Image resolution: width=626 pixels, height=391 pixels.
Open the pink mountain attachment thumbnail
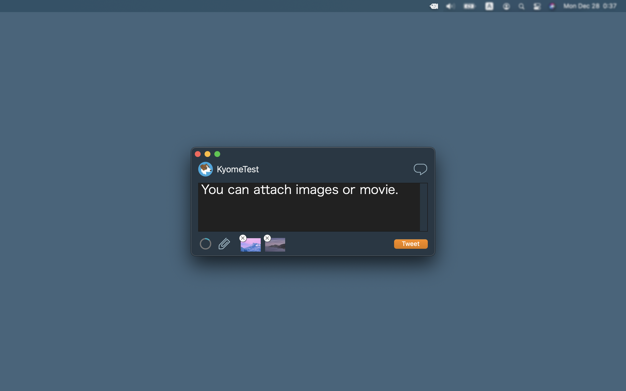click(x=251, y=245)
